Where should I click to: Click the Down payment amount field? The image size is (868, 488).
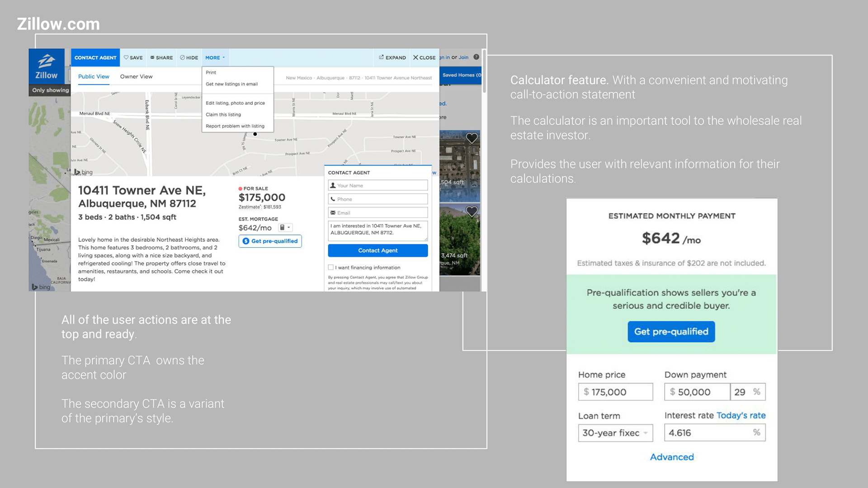pos(697,392)
